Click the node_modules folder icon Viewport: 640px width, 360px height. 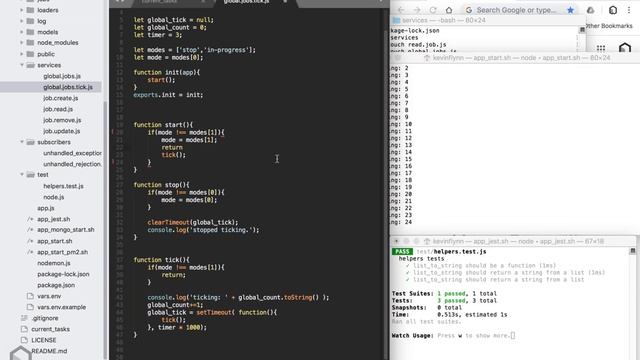click(30, 42)
